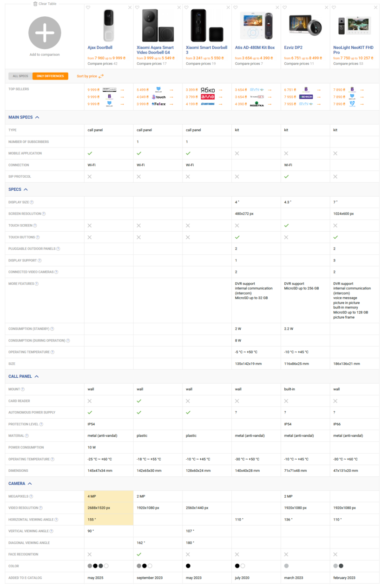The height and width of the screenshot is (588, 388).
Task: Open help for Horizontal Viewing Angle
Action: (56, 520)
